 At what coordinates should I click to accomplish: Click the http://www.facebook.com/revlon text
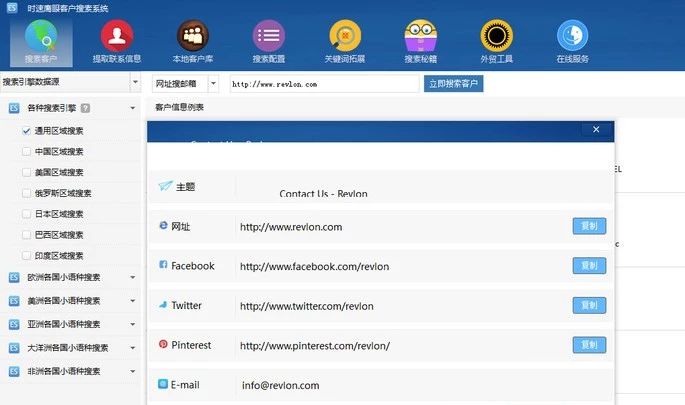[315, 267]
